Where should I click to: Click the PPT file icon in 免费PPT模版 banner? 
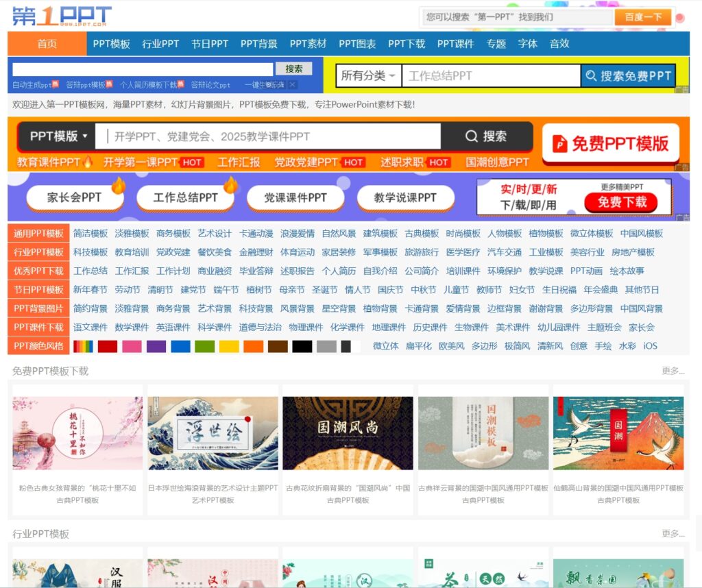point(560,144)
